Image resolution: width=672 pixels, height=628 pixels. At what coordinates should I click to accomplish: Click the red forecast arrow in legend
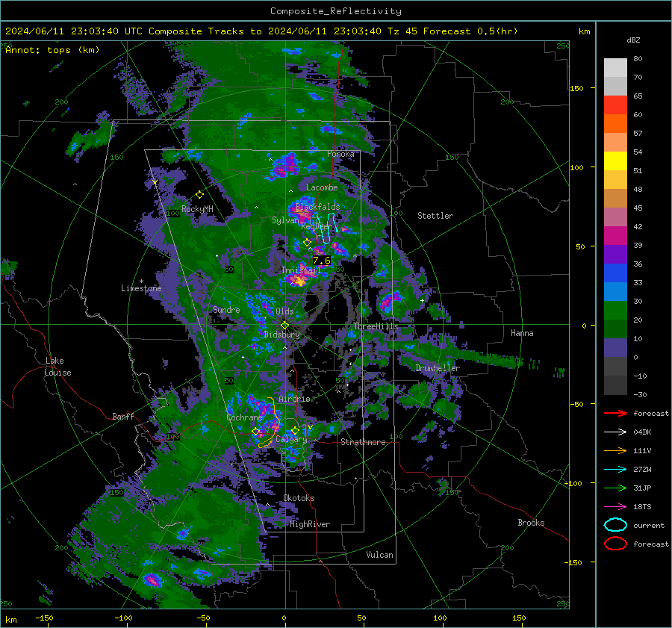click(x=615, y=413)
